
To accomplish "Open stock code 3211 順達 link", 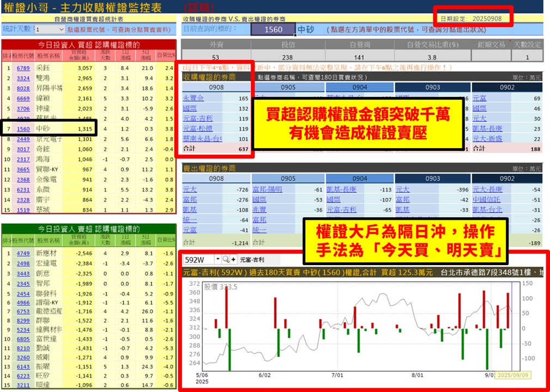I will 23,385.
